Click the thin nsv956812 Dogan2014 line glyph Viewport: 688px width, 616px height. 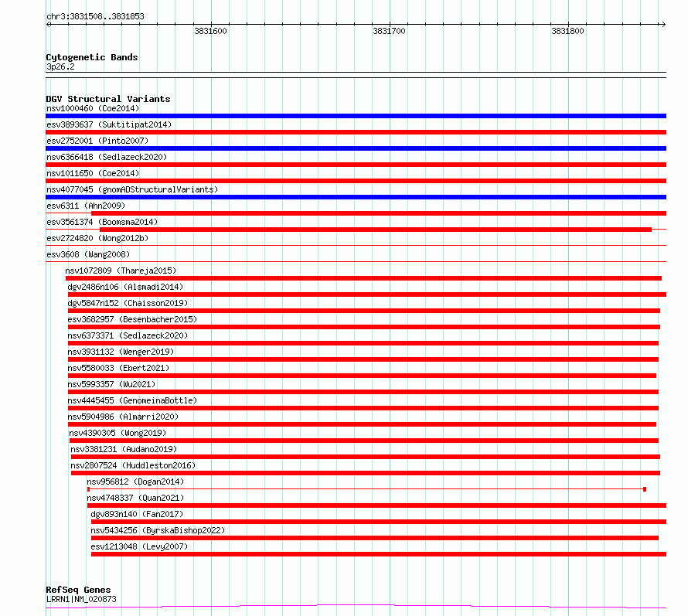(367, 488)
